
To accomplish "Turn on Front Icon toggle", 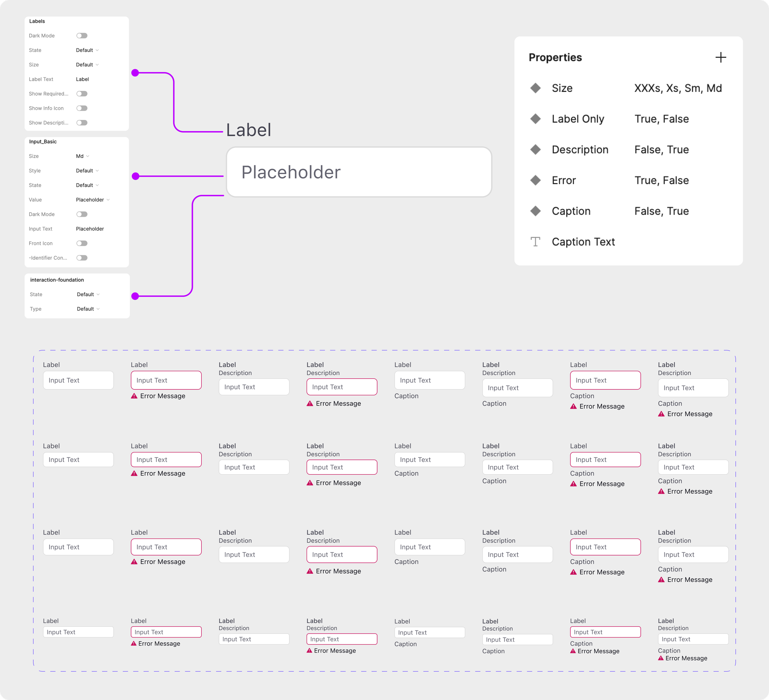I will (x=82, y=243).
